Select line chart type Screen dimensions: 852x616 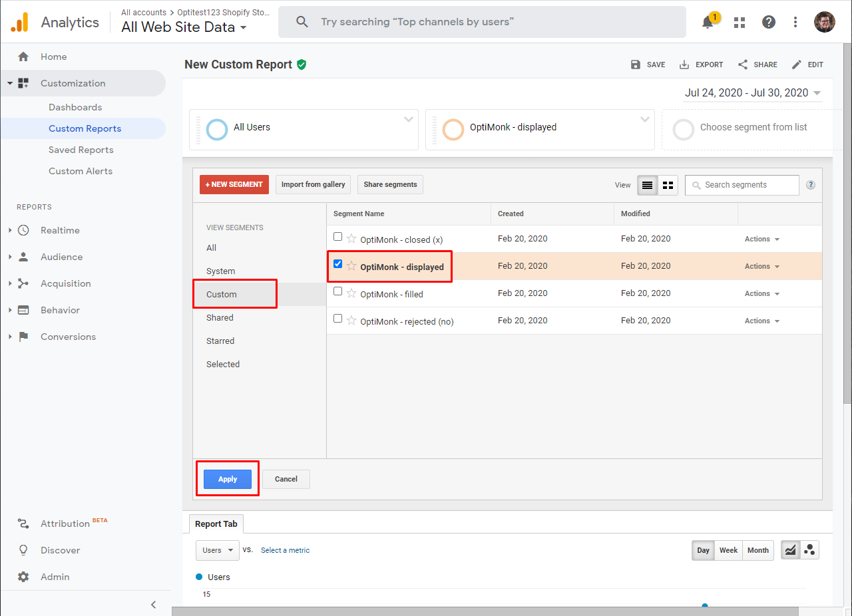click(790, 550)
